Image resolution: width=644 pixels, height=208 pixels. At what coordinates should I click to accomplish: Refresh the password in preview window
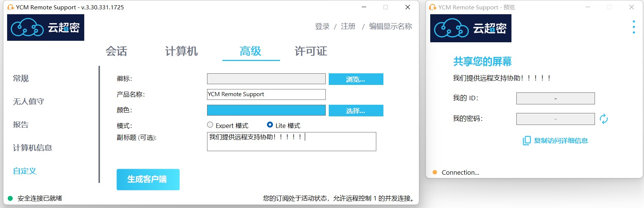[x=604, y=119]
